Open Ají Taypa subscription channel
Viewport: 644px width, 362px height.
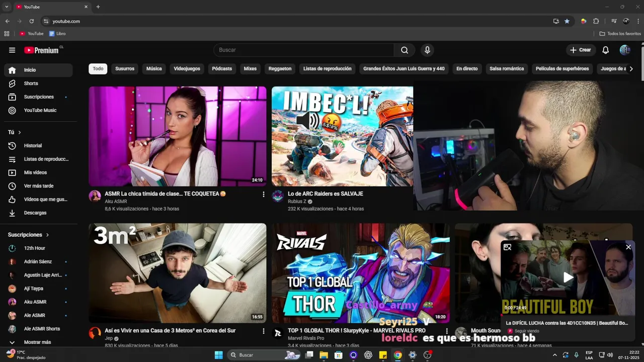pyautogui.click(x=39, y=289)
